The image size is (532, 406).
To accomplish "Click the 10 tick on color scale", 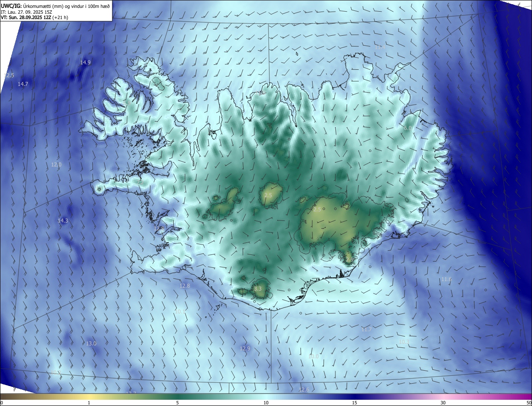I will (x=266, y=403).
